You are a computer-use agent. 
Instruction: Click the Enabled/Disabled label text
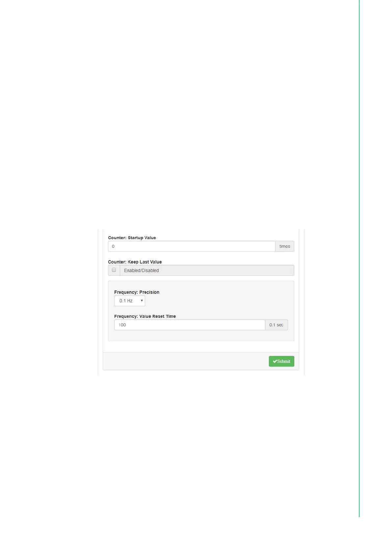click(x=142, y=270)
